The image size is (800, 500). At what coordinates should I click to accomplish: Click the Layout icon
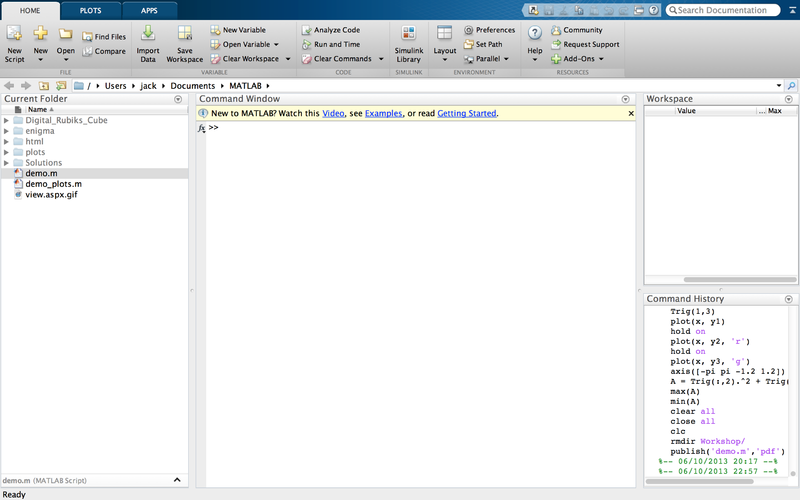[444, 33]
